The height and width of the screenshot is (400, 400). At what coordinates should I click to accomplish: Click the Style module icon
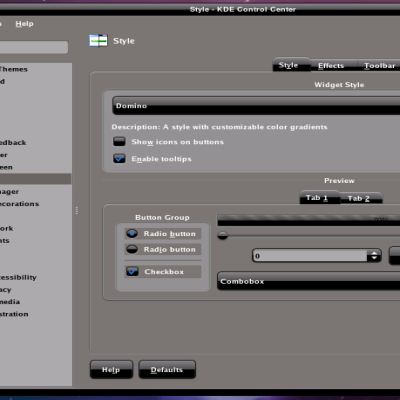point(98,41)
